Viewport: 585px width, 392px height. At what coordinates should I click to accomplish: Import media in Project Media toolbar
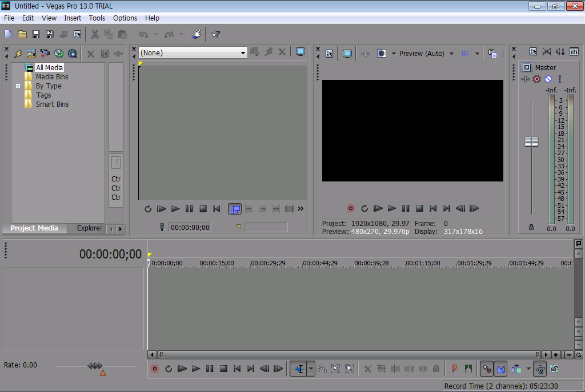[x=31, y=53]
